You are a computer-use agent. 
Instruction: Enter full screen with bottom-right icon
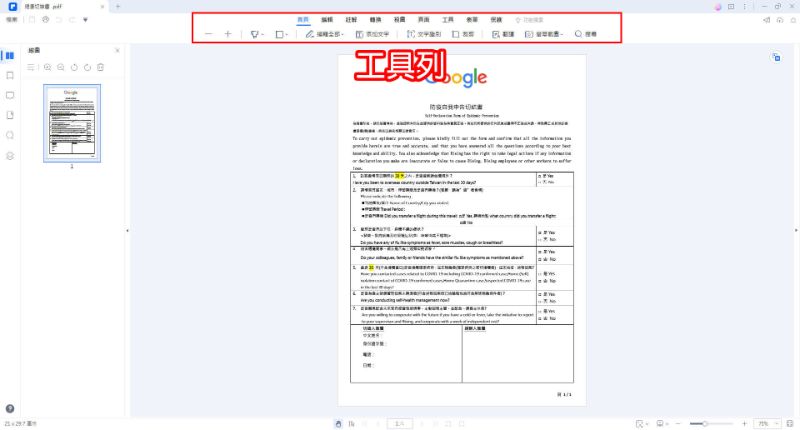(790, 424)
